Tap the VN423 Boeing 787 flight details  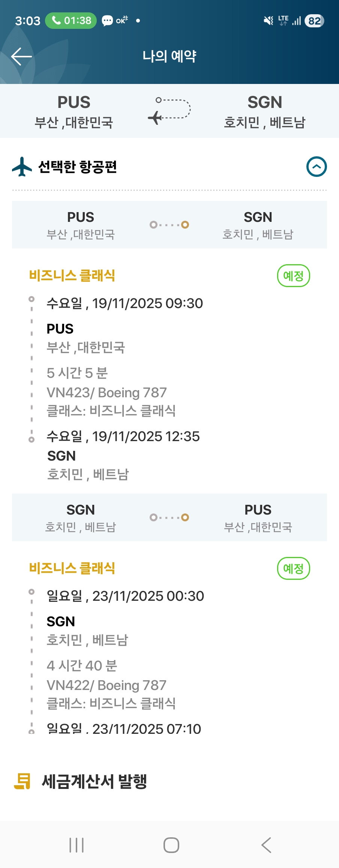[x=106, y=393]
